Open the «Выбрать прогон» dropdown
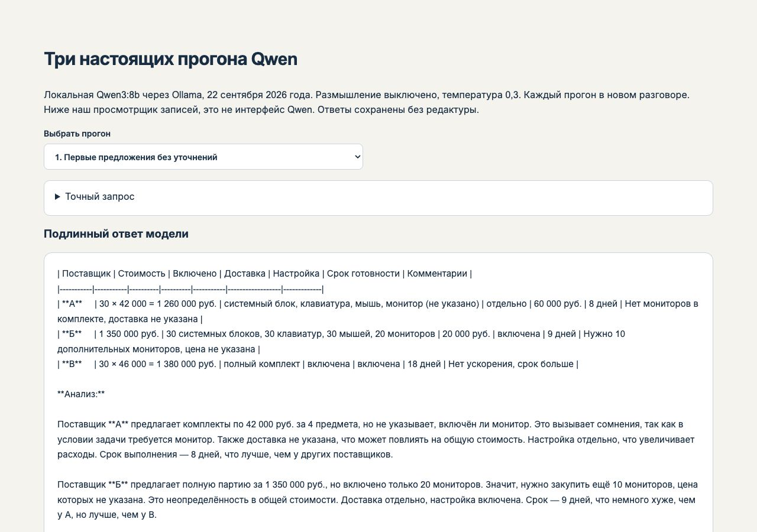 (x=203, y=157)
